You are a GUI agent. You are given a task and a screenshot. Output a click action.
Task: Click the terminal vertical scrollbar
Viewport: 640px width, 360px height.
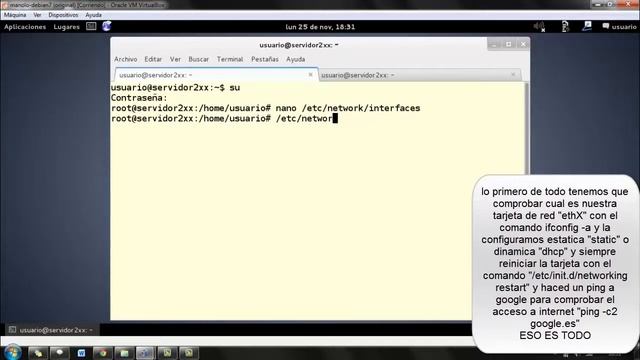pos(527,129)
